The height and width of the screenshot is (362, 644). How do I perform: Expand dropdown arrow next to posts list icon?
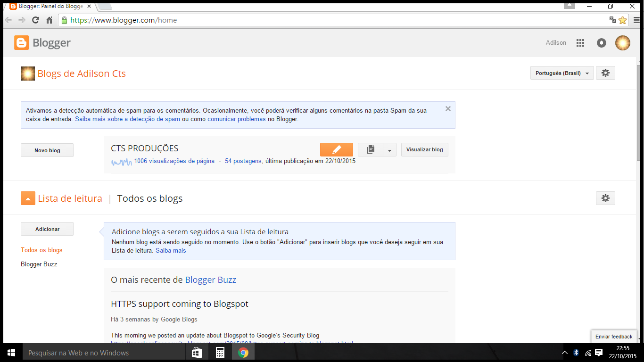click(389, 149)
